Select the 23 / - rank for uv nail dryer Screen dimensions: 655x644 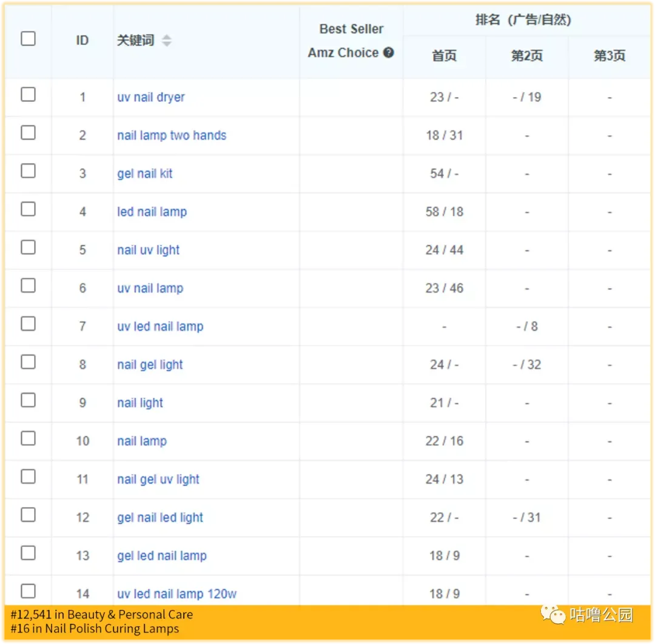tap(444, 97)
